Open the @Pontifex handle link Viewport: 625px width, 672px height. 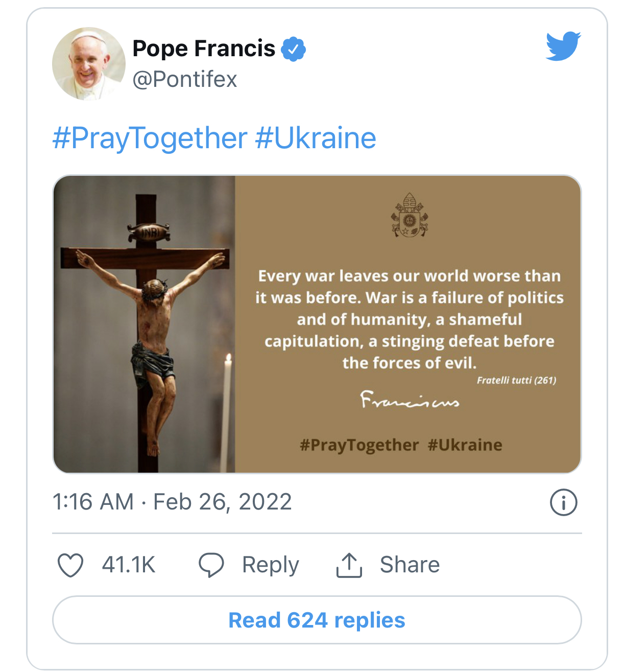[x=185, y=80]
